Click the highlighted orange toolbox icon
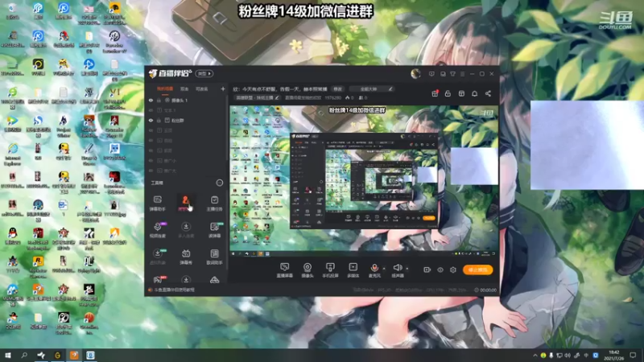644x362 pixels. pos(185,204)
